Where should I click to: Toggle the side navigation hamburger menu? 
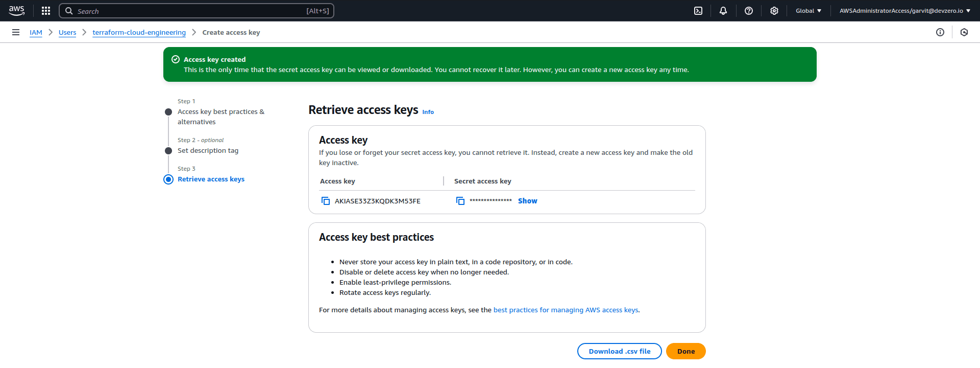16,32
